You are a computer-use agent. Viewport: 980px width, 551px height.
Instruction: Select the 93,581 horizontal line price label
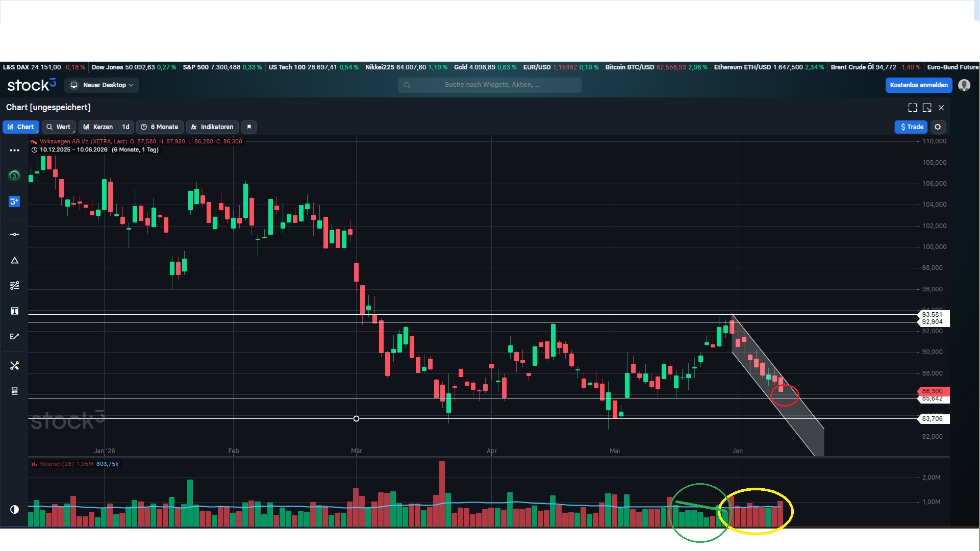click(x=933, y=315)
